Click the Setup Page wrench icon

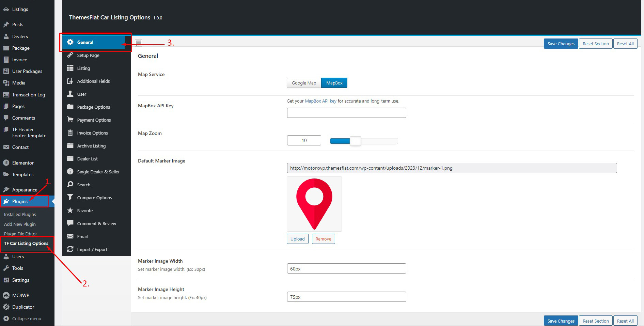click(70, 55)
